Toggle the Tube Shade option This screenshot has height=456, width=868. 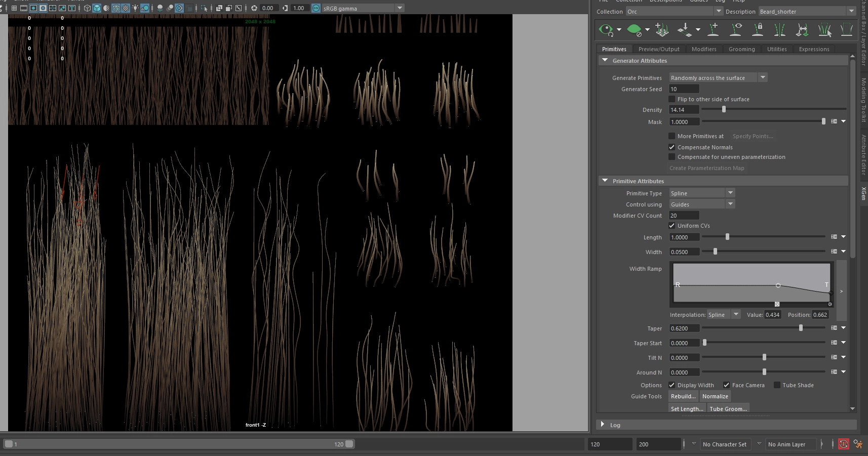point(777,385)
